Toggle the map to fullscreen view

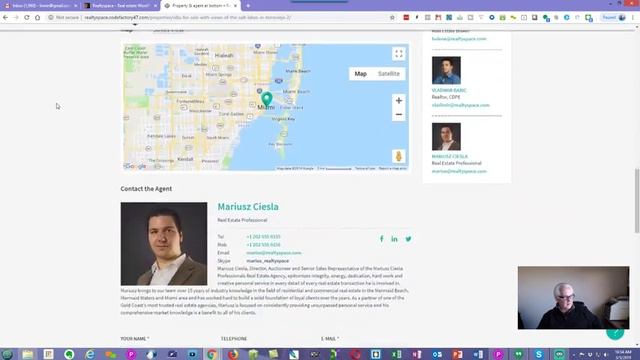coord(398,54)
